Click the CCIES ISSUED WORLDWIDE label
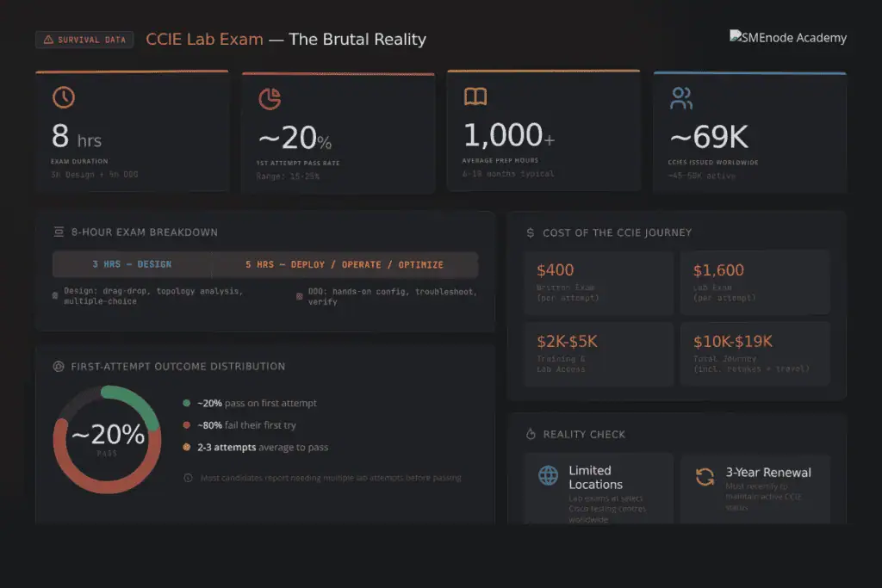This screenshot has height=588, width=882. coord(713,163)
